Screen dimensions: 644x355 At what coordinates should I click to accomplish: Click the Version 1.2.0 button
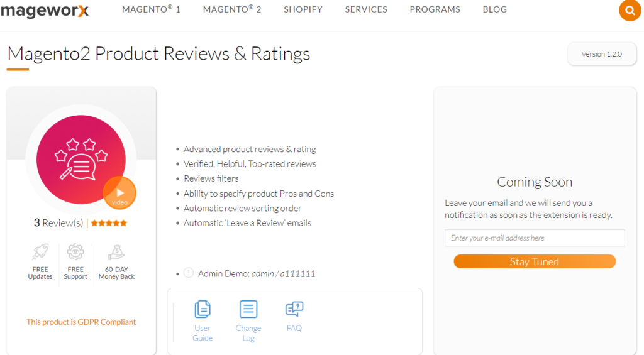[601, 54]
